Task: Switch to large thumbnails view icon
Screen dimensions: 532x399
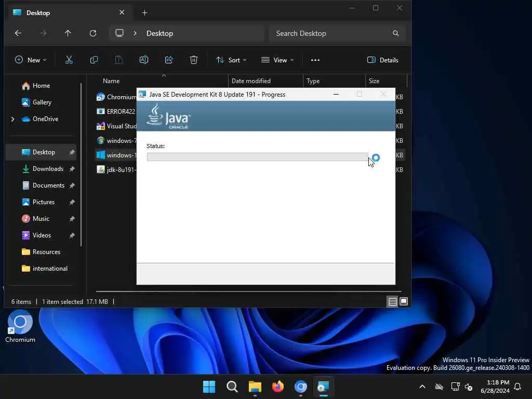Action: point(404,302)
